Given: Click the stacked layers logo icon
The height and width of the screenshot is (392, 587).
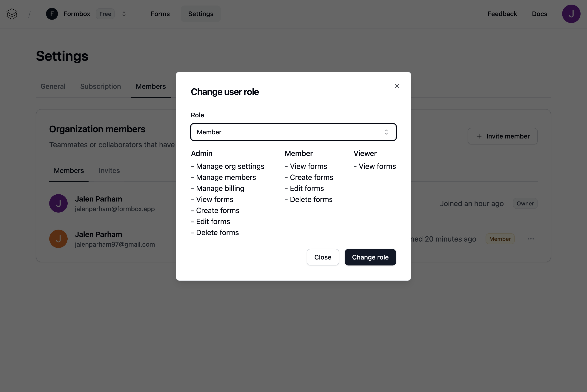Looking at the screenshot, I should [x=12, y=14].
